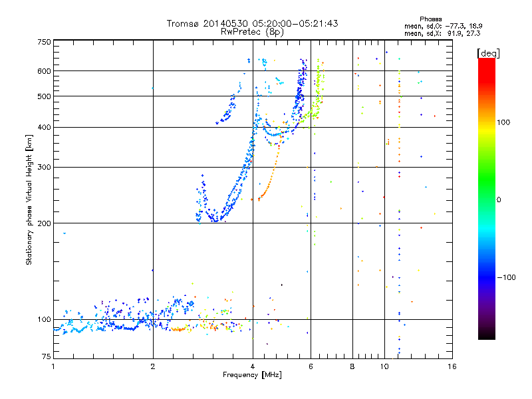The height and width of the screenshot is (399, 532).
Task: Click the 'mean, sd,O: -77.3, 18.9' value
Action: (443, 26)
